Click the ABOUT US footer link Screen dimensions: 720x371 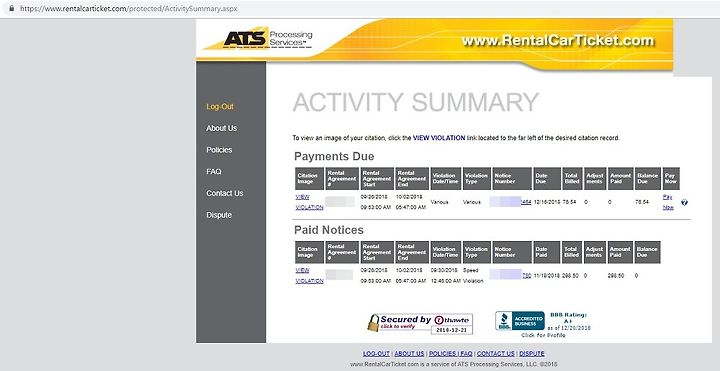coord(409,354)
